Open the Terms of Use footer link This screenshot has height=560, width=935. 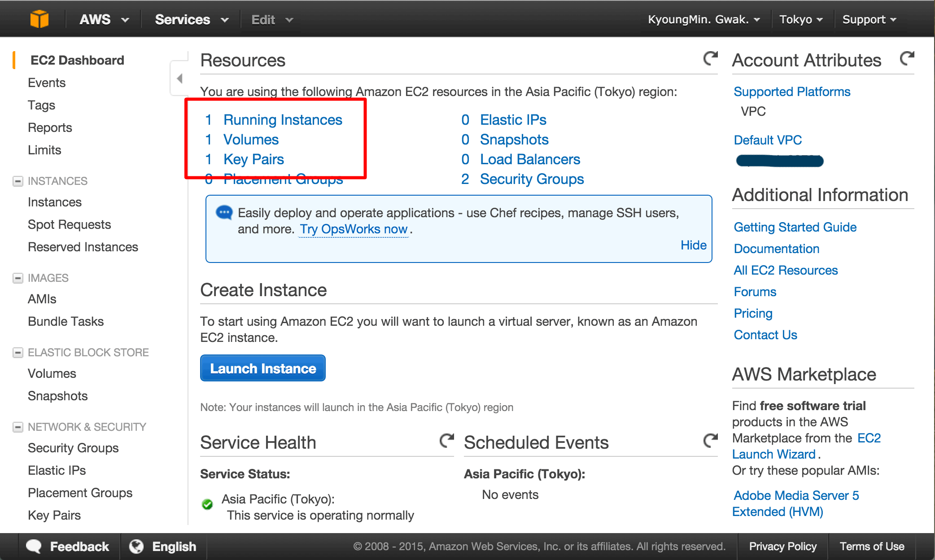(x=872, y=546)
